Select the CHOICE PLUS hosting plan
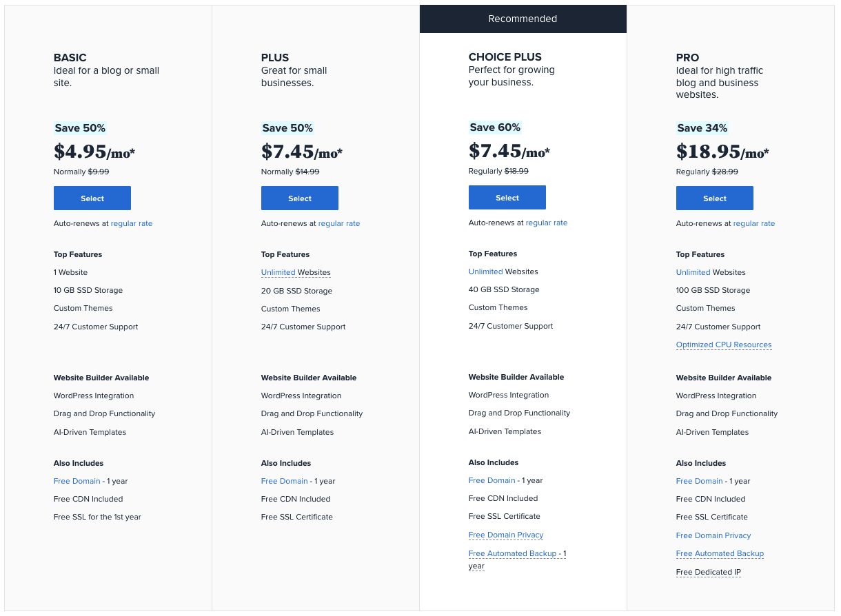 [507, 198]
